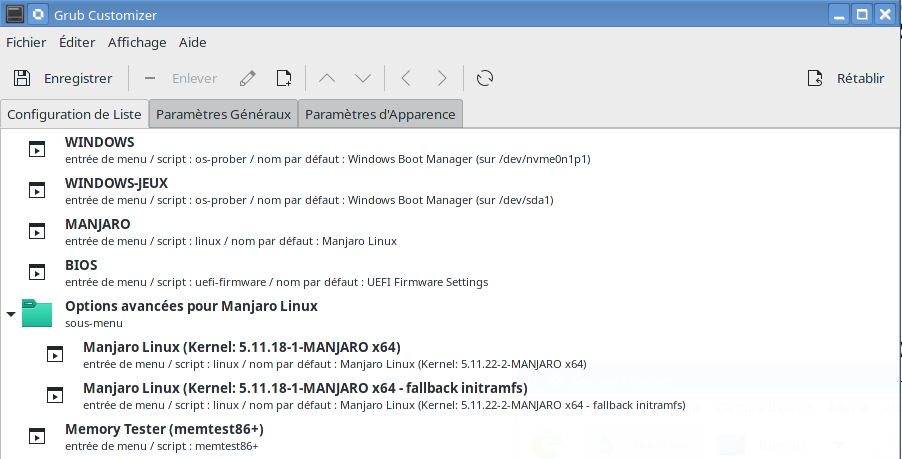Switch to the Paramètres Généraux tab
Screen dimensions: 902x459
223,114
